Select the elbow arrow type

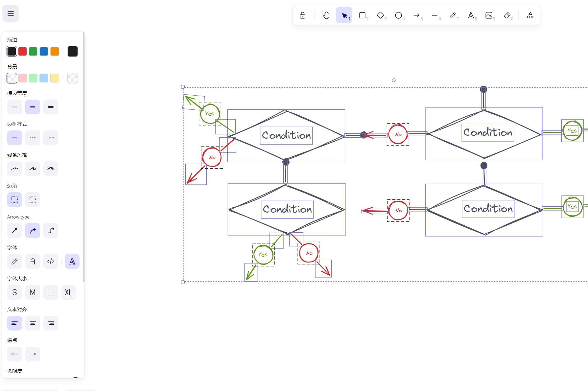point(51,231)
